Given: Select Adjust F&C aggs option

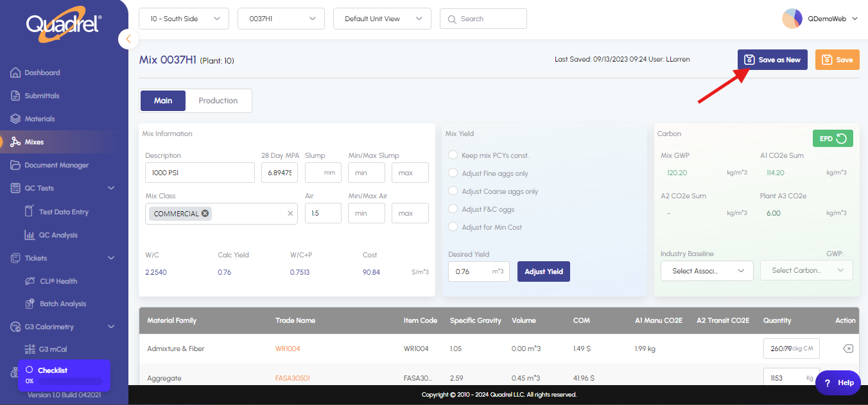Looking at the screenshot, I should pos(453,209).
